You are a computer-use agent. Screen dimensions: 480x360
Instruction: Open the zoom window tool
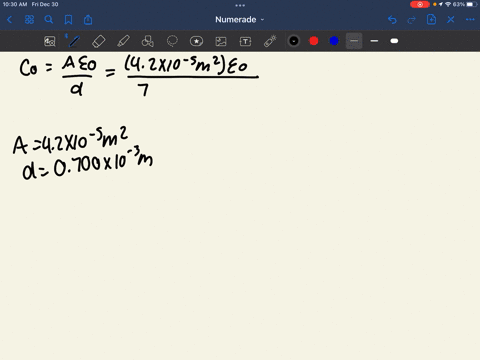(50, 41)
